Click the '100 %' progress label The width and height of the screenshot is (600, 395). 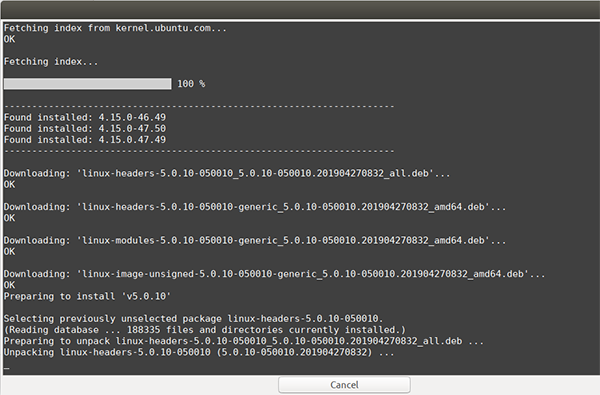coord(191,84)
